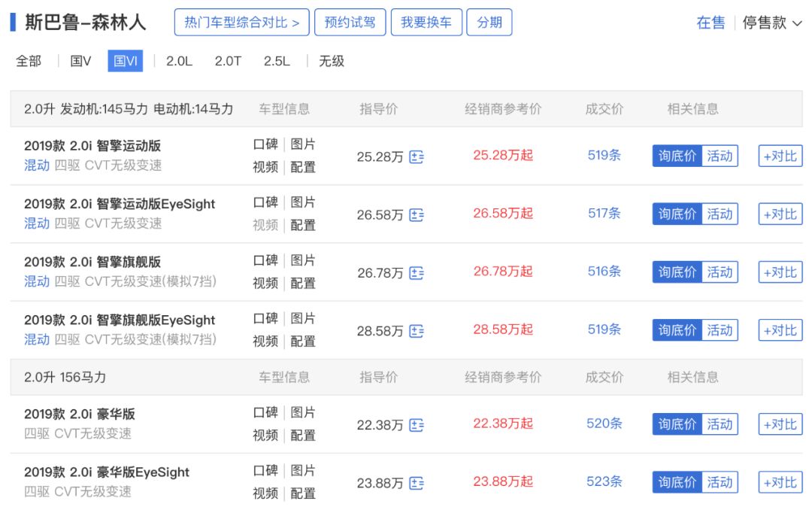Select the 国V filter tab
The image size is (812, 507).
[80, 61]
